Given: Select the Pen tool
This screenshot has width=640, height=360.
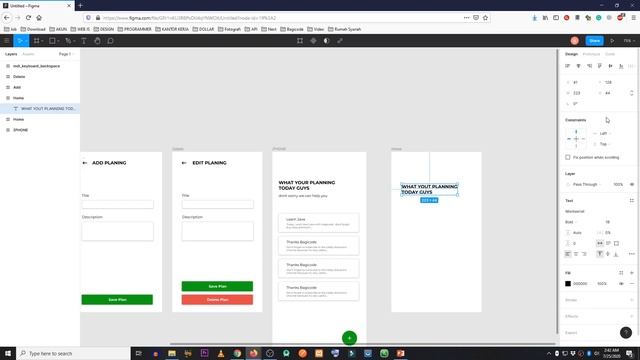Looking at the screenshot, I should point(68,41).
